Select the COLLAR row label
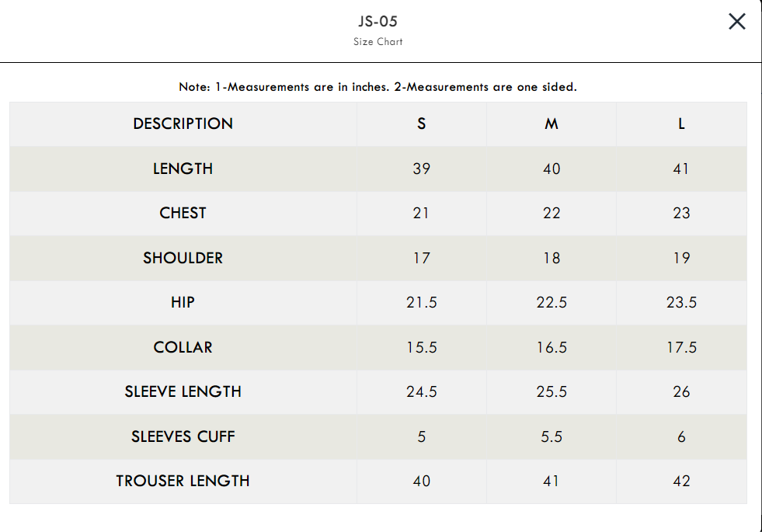 (183, 347)
